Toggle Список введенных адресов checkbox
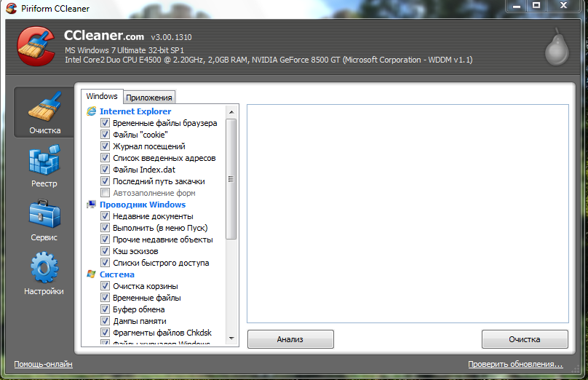 (x=106, y=157)
